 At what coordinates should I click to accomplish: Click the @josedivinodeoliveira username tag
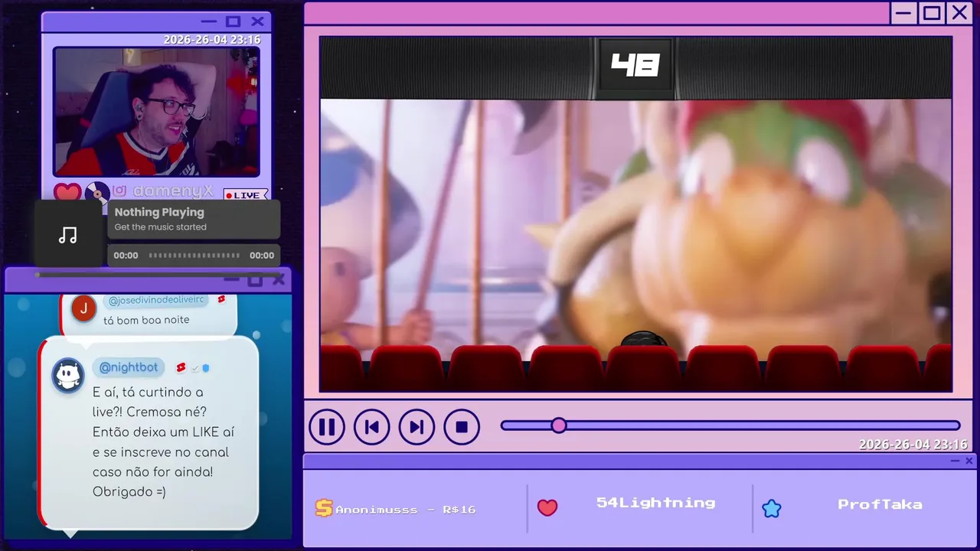(x=156, y=301)
